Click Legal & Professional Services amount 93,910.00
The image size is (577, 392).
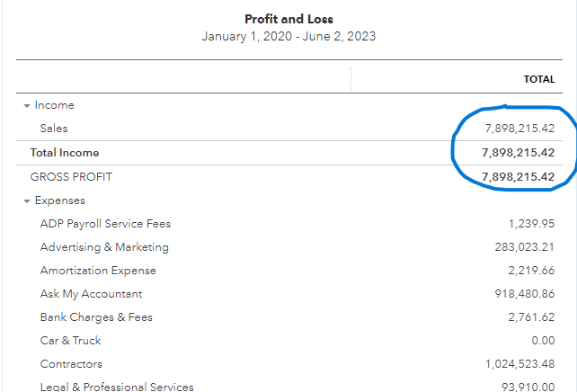(x=525, y=388)
